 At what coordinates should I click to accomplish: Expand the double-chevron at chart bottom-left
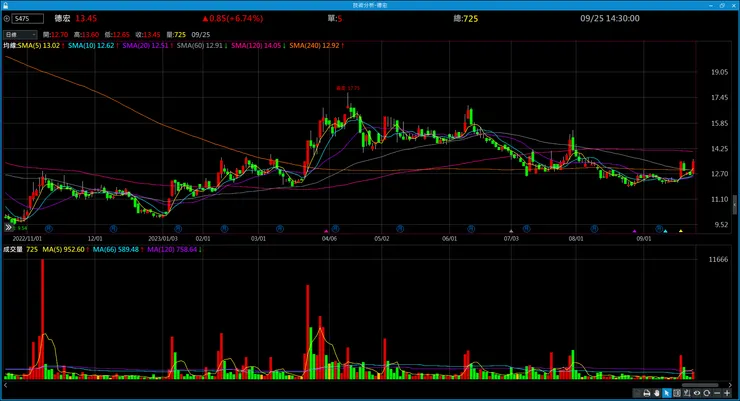(8, 228)
